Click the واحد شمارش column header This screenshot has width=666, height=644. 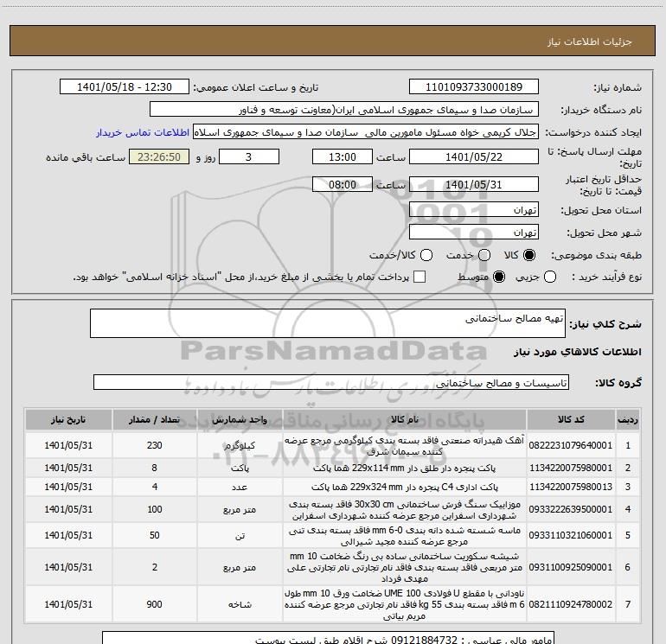(240, 420)
